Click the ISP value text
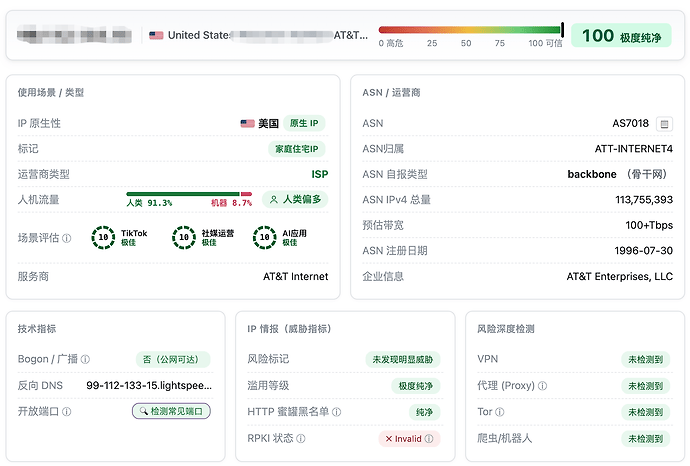Image resolution: width=690 pixels, height=466 pixels. click(320, 174)
